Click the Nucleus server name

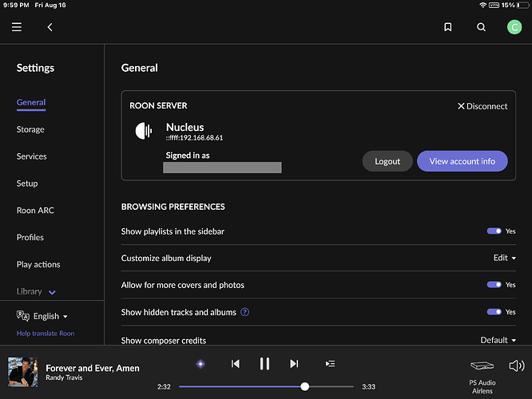(185, 127)
